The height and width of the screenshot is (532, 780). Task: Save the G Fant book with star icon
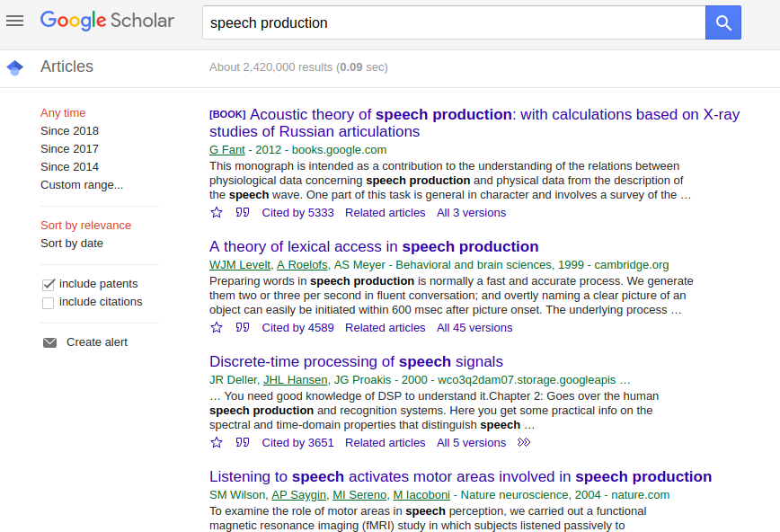coord(217,212)
